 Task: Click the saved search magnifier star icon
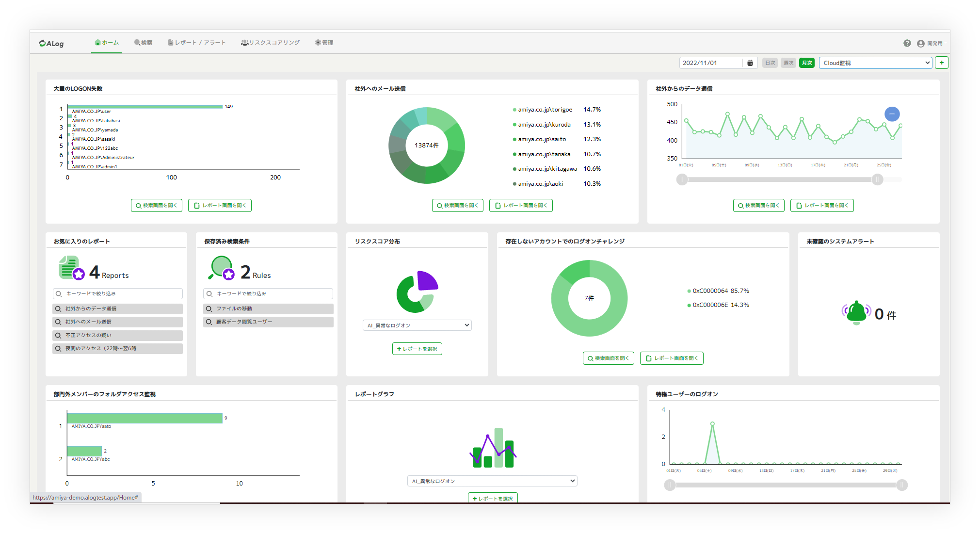tap(222, 268)
